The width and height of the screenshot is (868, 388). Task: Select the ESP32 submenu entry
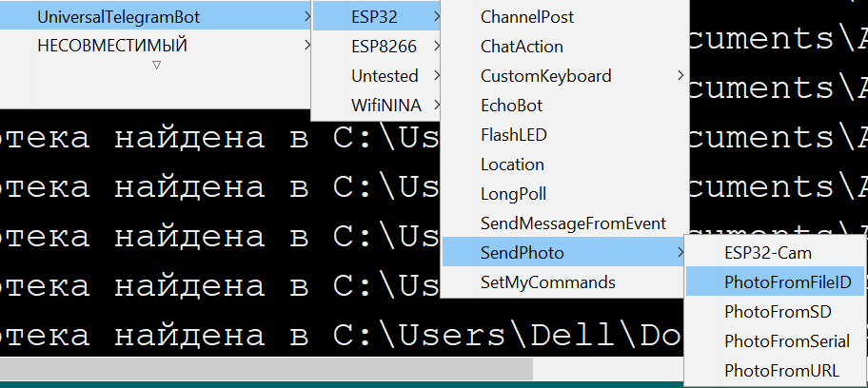[374, 16]
